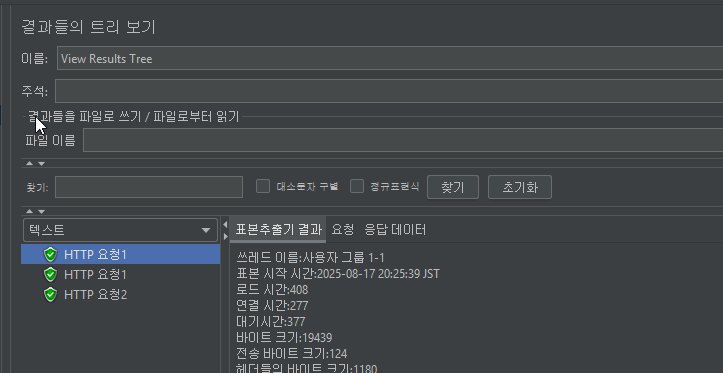Viewport: 723px width, 373px height.
Task: Click the green success shield beside HTTP 요청2
Action: [x=50, y=294]
